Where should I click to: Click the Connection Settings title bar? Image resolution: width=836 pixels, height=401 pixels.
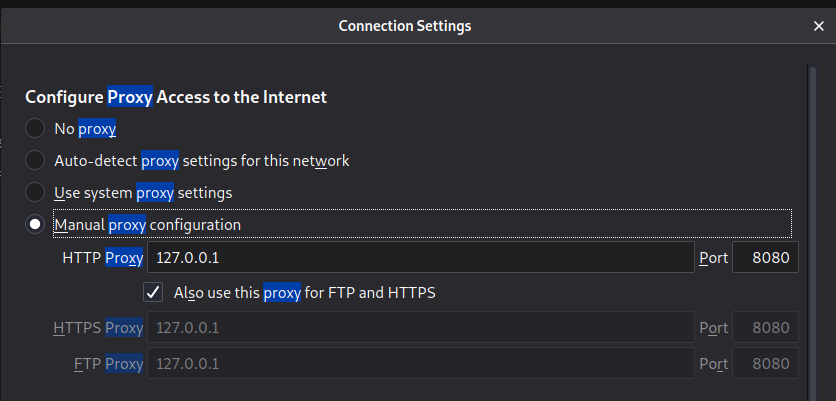404,25
